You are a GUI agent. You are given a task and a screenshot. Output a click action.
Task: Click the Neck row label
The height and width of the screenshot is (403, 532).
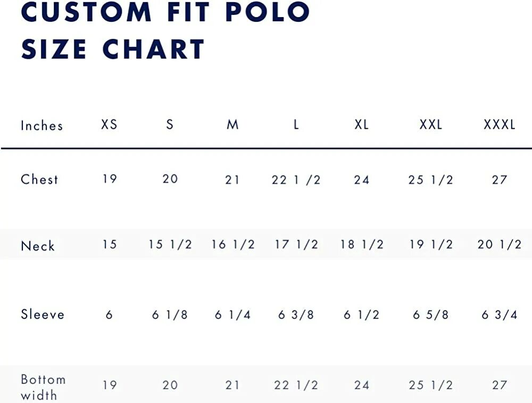[38, 246]
